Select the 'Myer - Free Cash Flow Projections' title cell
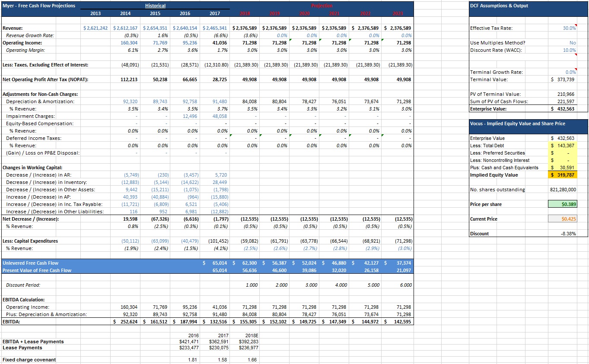Viewport: 589px width, 364px height. [x=39, y=6]
